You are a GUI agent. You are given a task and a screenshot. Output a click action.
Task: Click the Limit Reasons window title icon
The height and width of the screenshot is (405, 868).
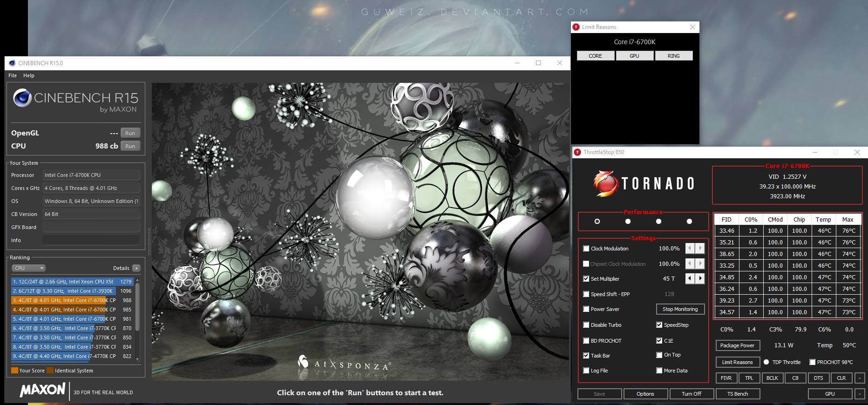(576, 27)
